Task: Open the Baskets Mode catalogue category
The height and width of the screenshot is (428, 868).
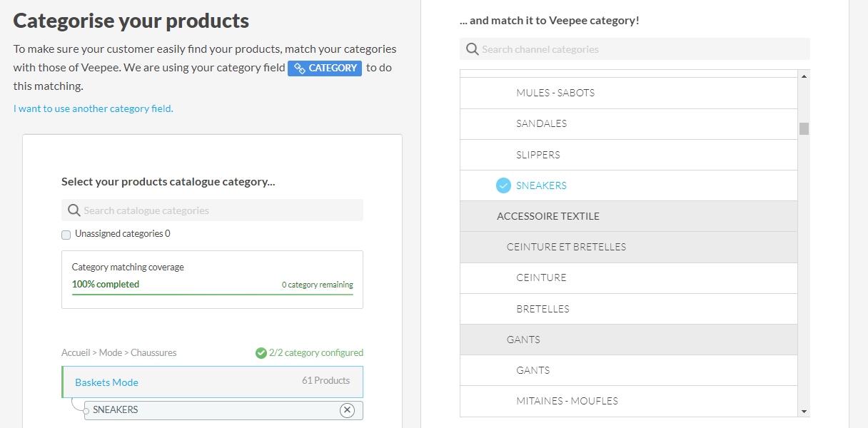Action: tap(106, 382)
